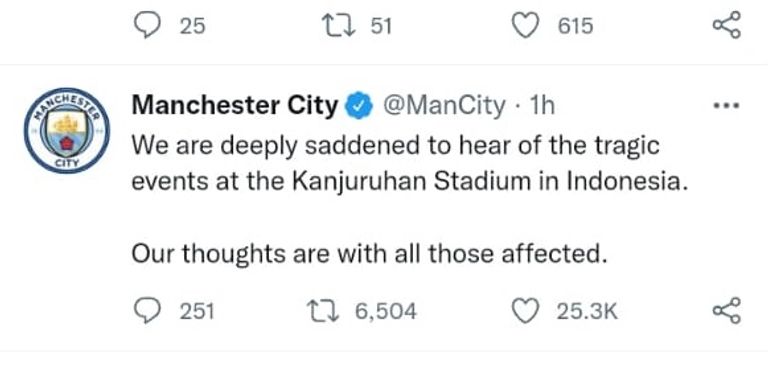The width and height of the screenshot is (768, 370).
Task: Click the @ManCity handle
Action: (x=443, y=106)
